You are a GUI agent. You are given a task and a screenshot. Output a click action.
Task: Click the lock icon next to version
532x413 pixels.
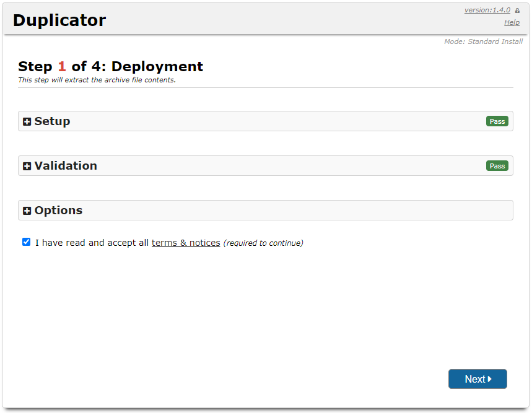(517, 11)
